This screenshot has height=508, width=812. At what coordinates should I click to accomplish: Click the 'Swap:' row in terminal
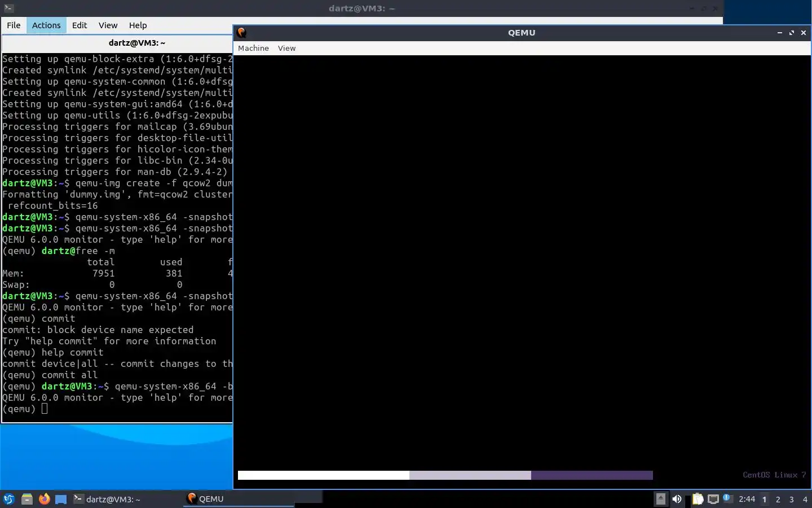tap(92, 284)
